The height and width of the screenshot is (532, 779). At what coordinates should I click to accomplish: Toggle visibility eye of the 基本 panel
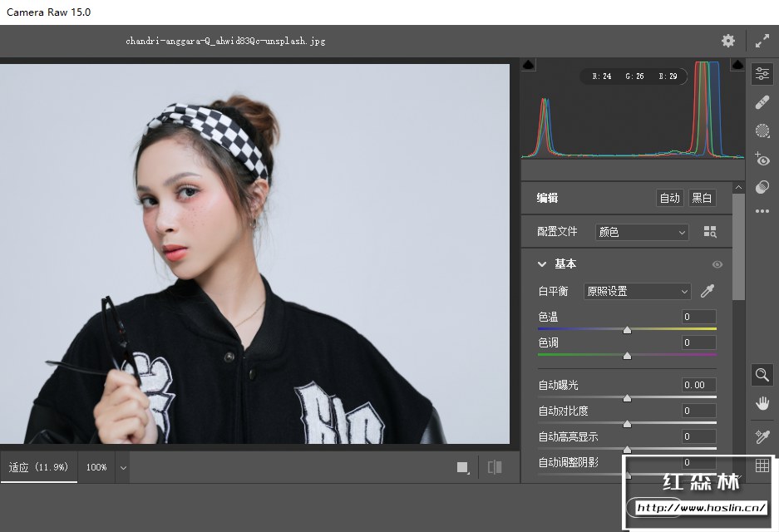[717, 264]
